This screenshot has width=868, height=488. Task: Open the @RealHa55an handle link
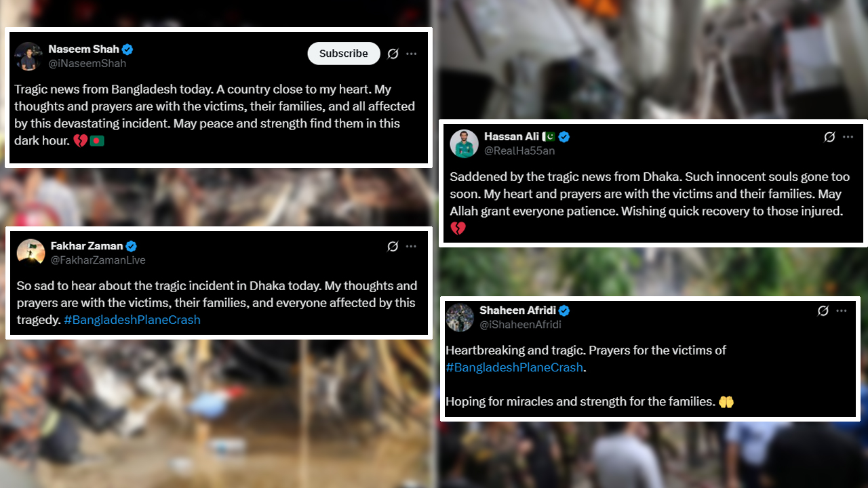pos(519,151)
